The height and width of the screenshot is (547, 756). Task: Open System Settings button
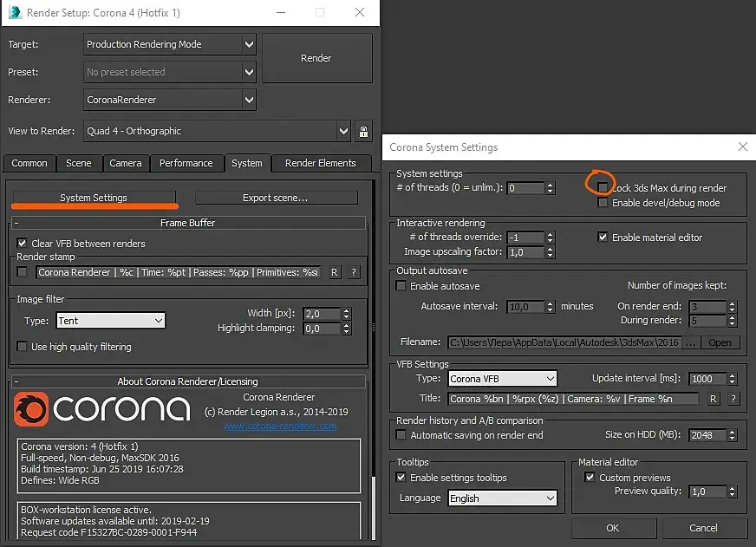[x=94, y=198]
